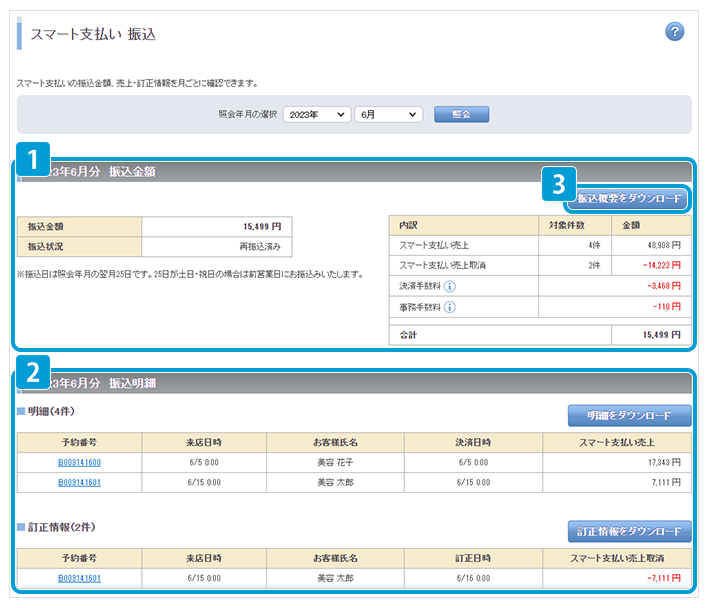
Task: Open B008141601 link in the 訂正情報 table
Action: (x=80, y=578)
